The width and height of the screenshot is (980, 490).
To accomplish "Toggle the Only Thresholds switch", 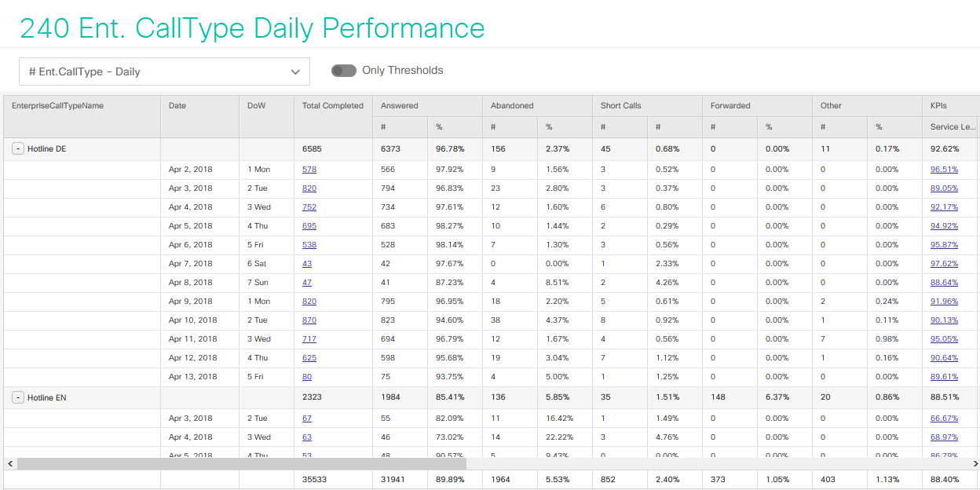I will click(x=344, y=71).
